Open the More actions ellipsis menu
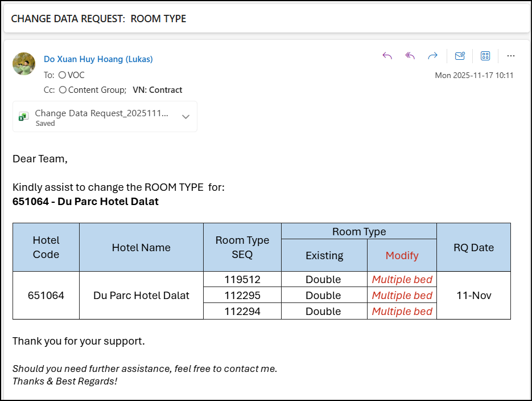 (x=510, y=56)
